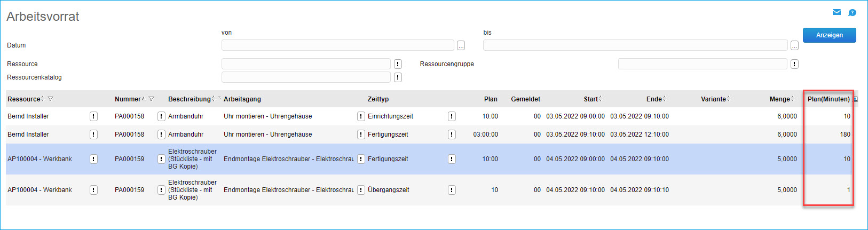Click detail icon beside Einrichtungszeit in first row
The image size is (868, 230).
pyautogui.click(x=452, y=116)
